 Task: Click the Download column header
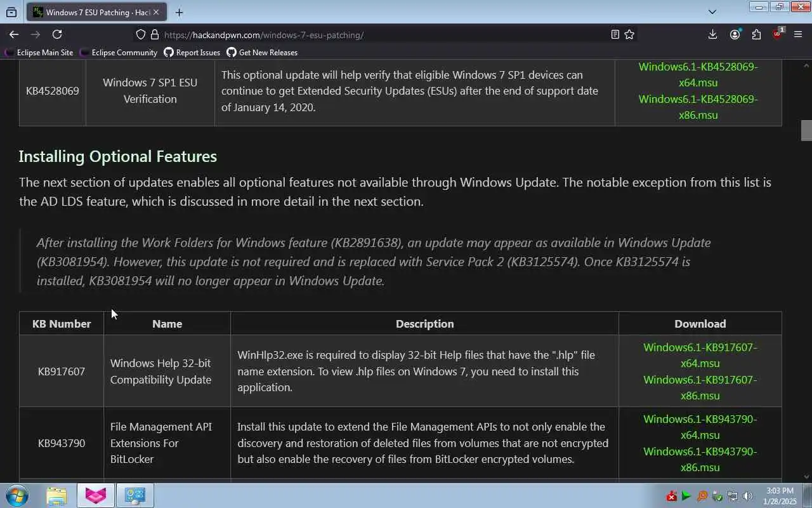pos(700,324)
